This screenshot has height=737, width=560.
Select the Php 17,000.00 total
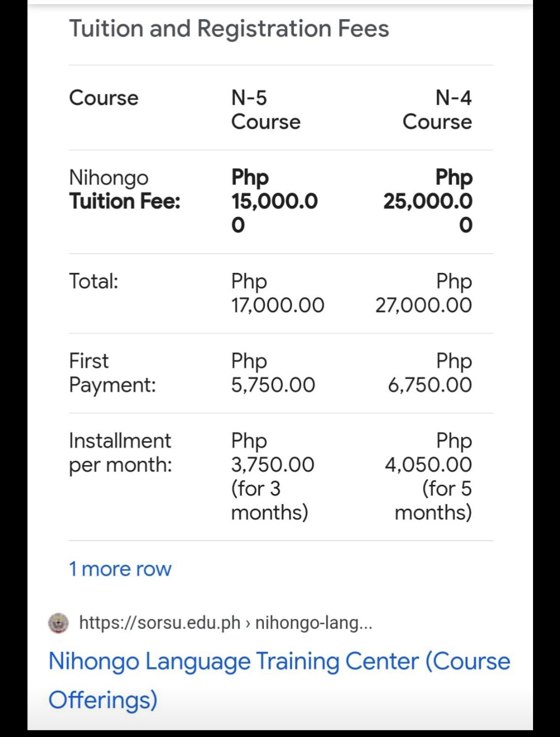coord(277,293)
